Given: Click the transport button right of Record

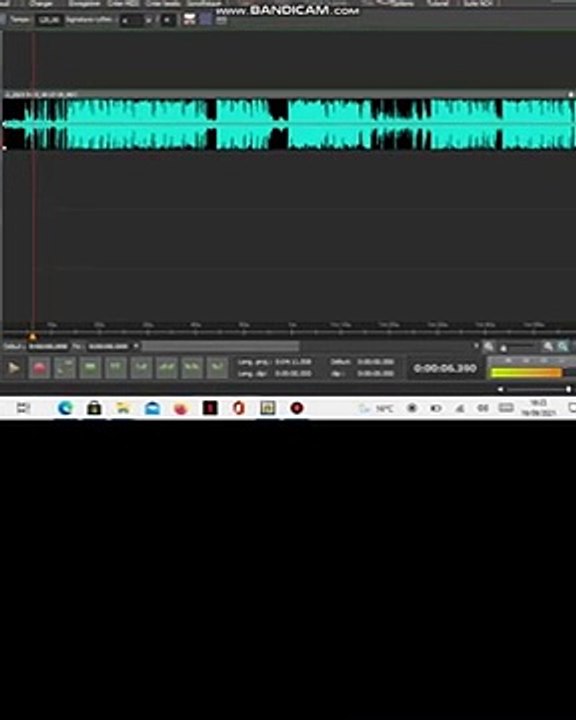Looking at the screenshot, I should [x=65, y=368].
